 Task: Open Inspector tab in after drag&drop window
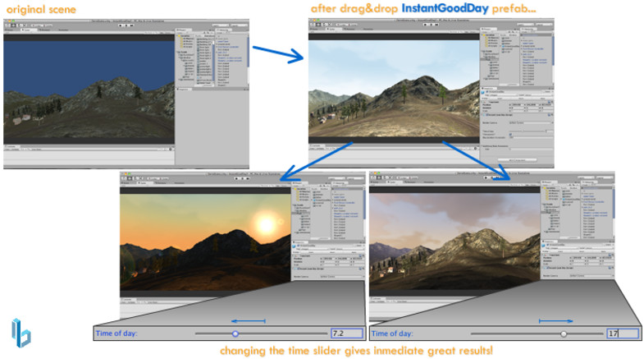click(488, 89)
